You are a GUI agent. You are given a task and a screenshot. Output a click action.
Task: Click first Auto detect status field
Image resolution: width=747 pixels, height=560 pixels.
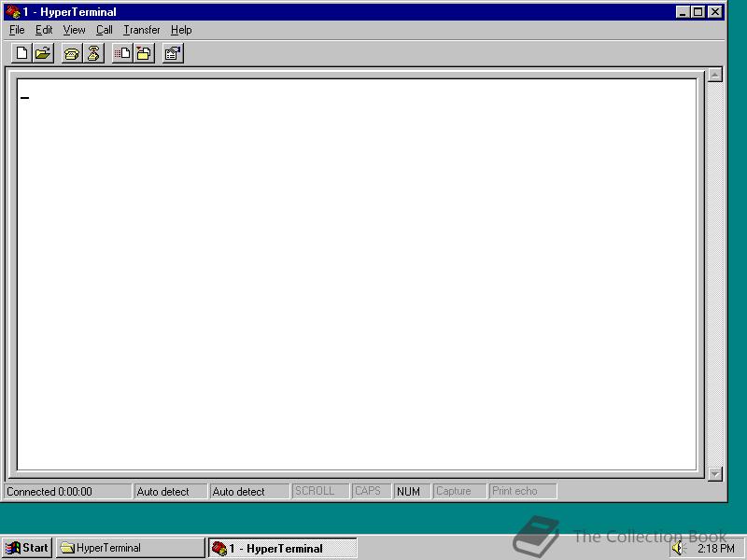(170, 492)
